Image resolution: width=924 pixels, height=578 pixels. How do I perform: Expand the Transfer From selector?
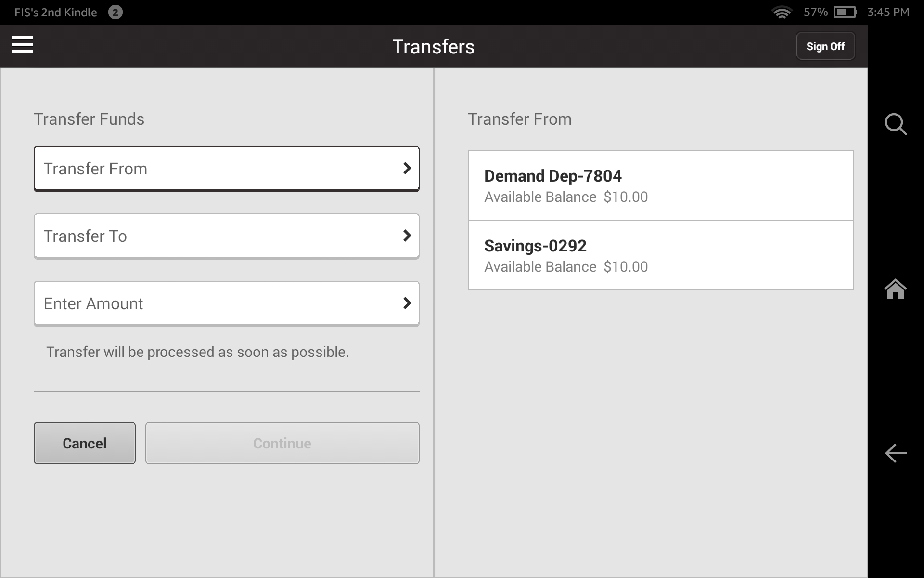[x=226, y=169]
